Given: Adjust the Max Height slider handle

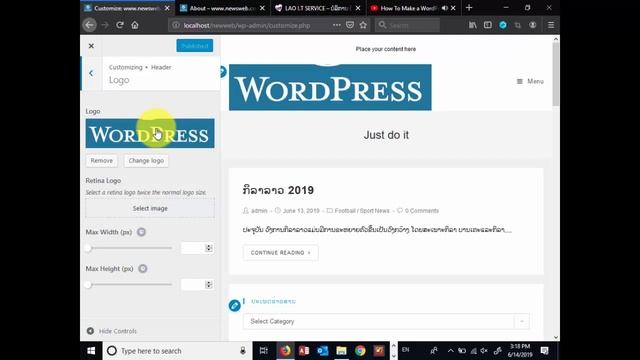Looking at the screenshot, I should (88, 284).
